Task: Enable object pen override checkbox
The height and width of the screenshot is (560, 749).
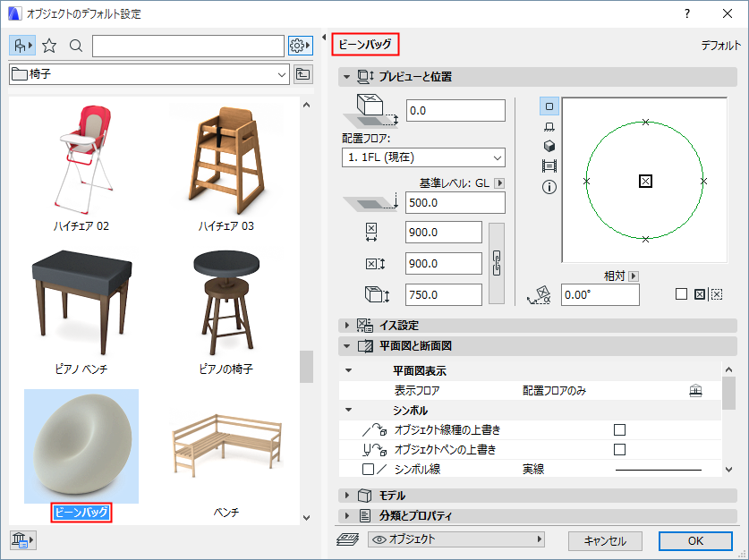Action: [x=619, y=449]
